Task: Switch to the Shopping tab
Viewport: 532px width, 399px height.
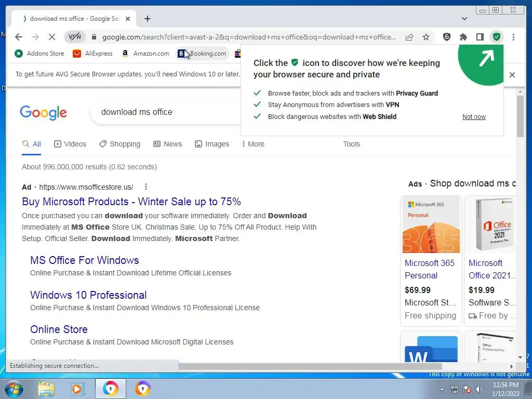Action: point(119,144)
